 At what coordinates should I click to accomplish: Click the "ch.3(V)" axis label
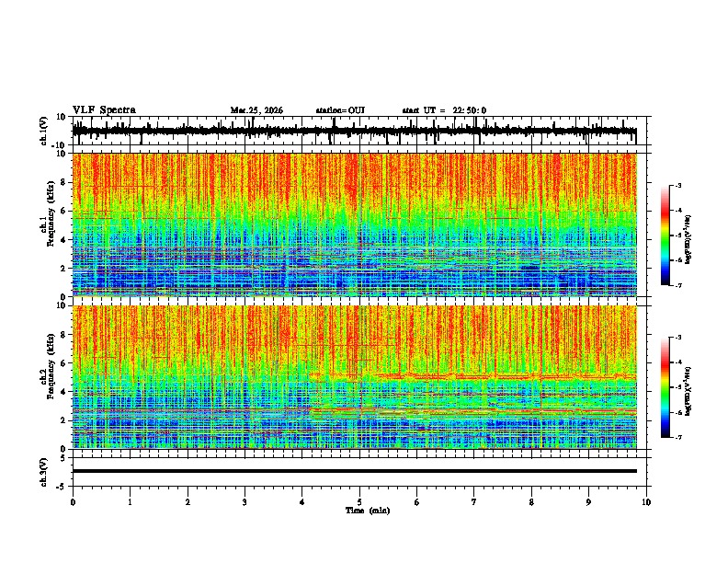44,472
